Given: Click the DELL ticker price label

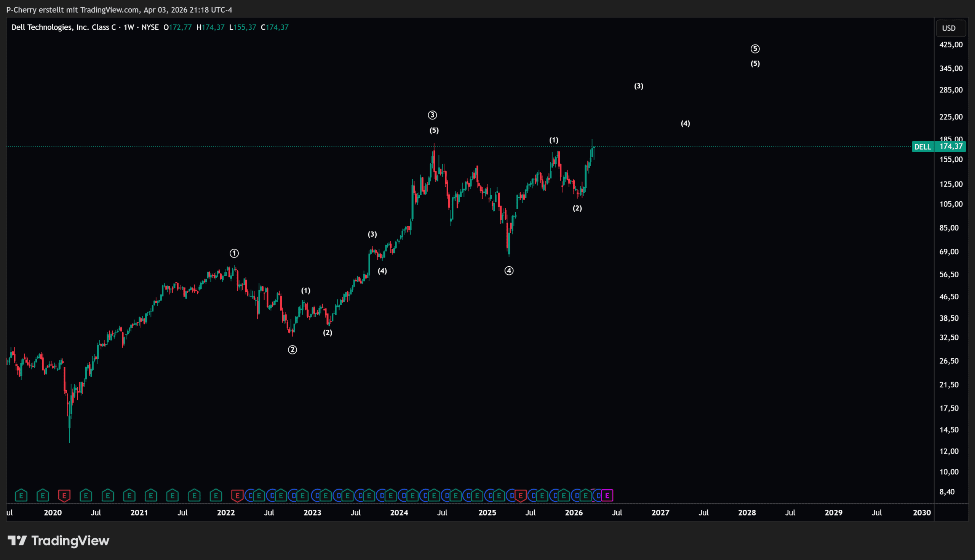Looking at the screenshot, I should tap(922, 146).
